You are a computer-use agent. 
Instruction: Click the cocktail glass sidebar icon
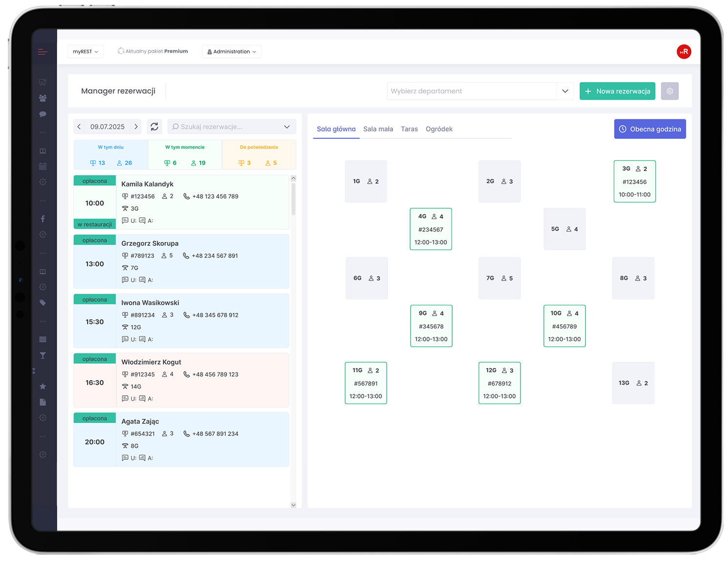click(x=43, y=356)
